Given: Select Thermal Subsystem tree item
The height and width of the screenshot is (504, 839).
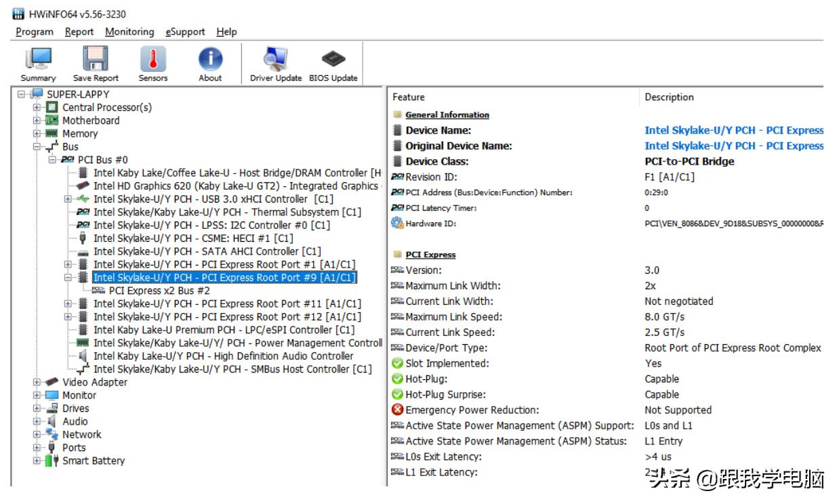Looking at the screenshot, I should tap(227, 212).
